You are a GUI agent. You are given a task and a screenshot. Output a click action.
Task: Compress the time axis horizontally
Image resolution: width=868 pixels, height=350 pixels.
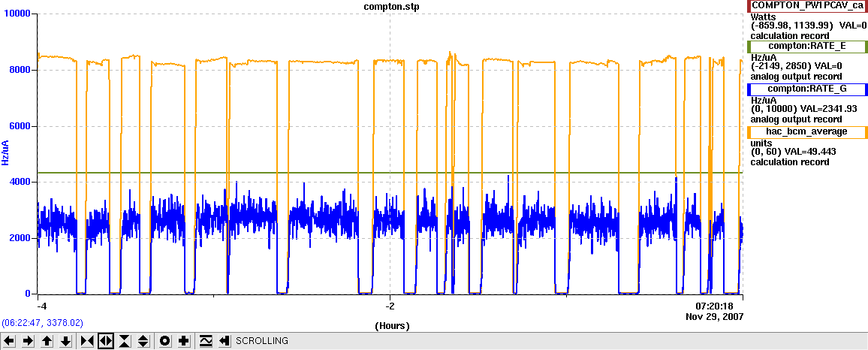87,341
